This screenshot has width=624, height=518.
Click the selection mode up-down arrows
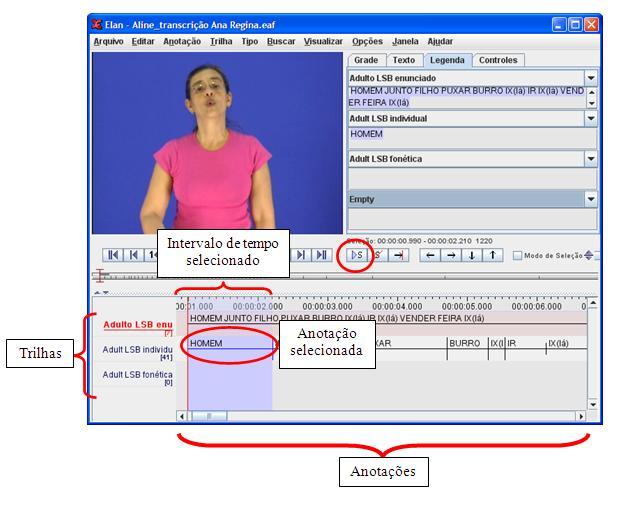589,256
